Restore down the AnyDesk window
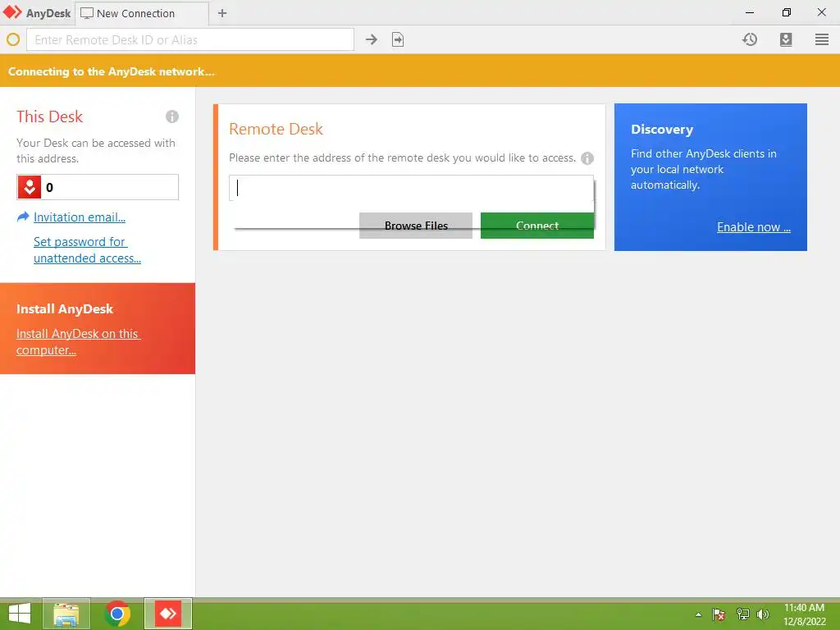Viewport: 840px width, 630px height. [787, 12]
